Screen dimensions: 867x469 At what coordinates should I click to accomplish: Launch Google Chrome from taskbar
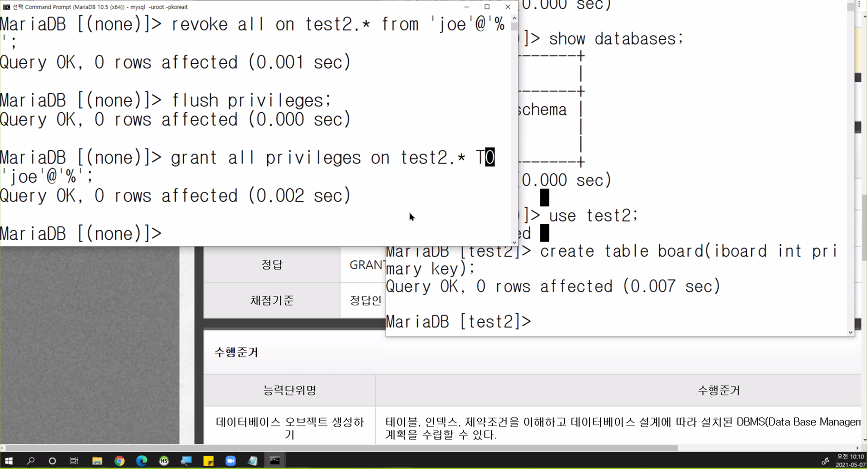point(119,461)
